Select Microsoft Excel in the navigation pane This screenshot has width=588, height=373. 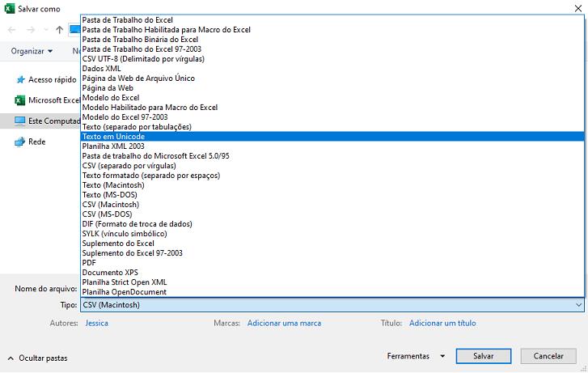point(53,100)
